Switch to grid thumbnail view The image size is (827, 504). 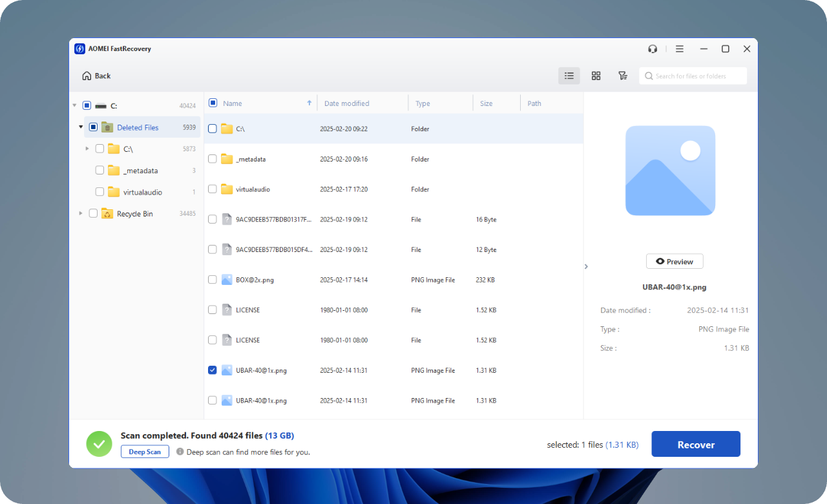[x=596, y=76]
